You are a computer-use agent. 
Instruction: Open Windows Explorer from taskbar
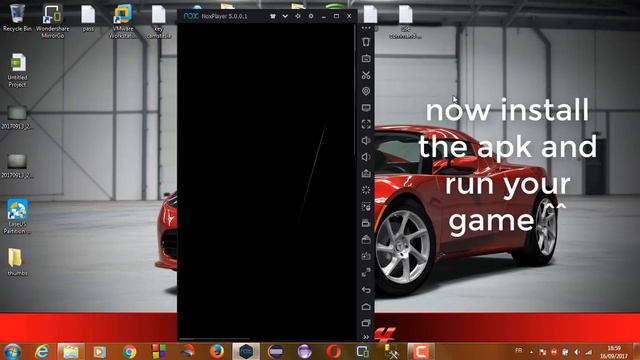click(x=71, y=351)
